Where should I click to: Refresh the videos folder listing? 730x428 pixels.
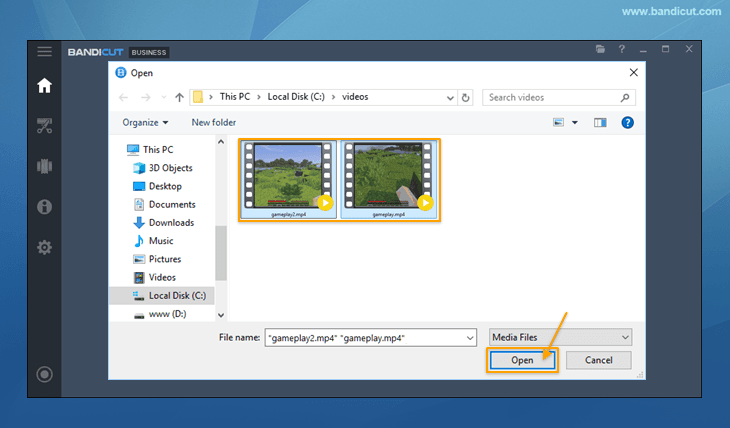click(466, 97)
